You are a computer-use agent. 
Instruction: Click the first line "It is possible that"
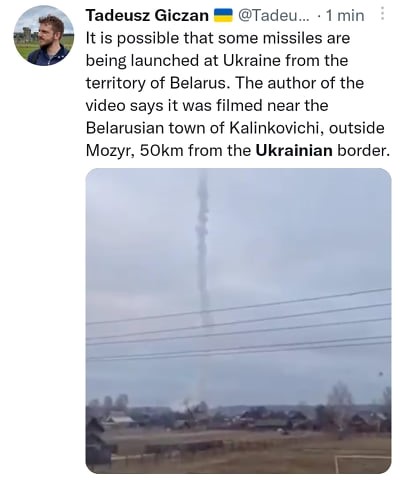pos(140,38)
